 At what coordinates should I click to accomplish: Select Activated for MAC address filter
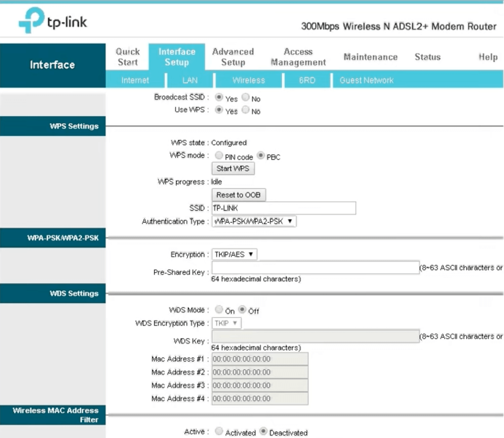pos(219,431)
